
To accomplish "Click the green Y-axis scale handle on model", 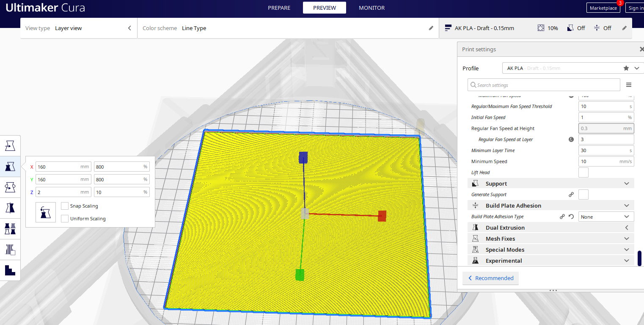I will (x=300, y=275).
